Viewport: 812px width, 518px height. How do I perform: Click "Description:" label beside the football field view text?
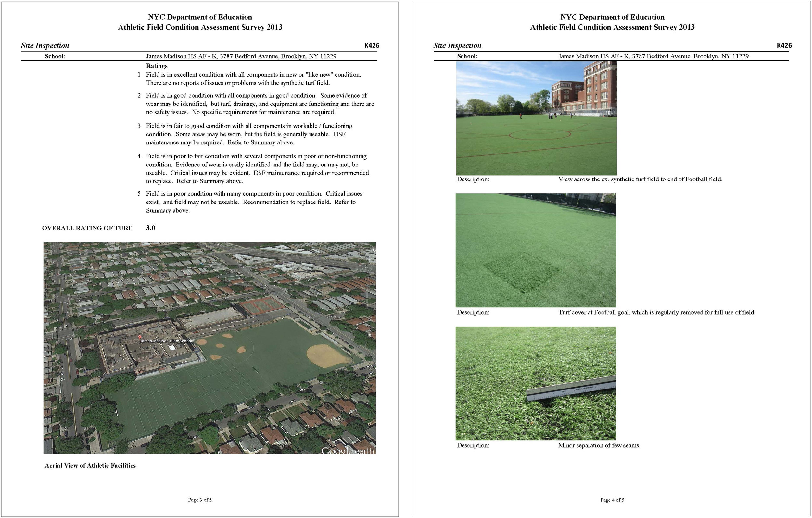point(473,179)
